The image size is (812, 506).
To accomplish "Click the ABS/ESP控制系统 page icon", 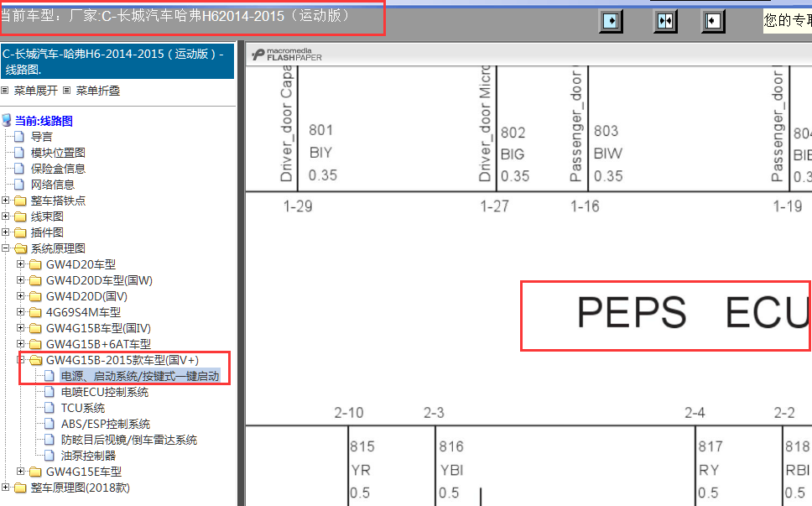I will pyautogui.click(x=49, y=424).
